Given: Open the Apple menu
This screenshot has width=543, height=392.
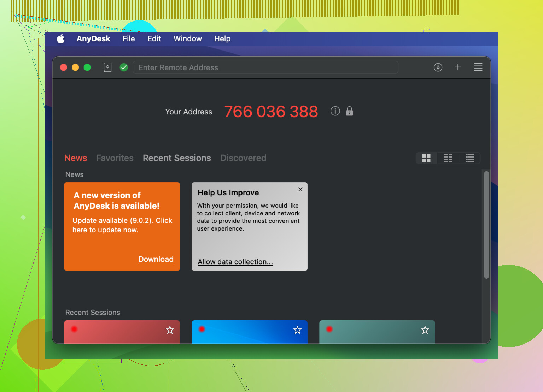Looking at the screenshot, I should coord(61,39).
